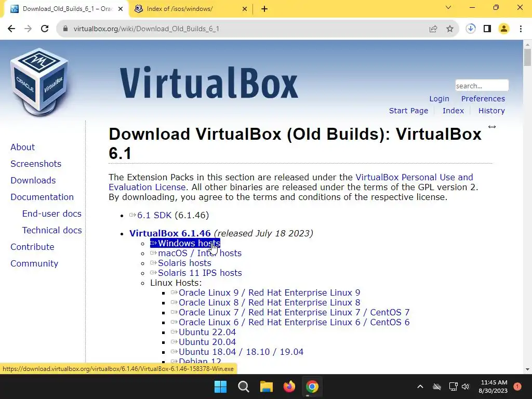The height and width of the screenshot is (399, 532).
Task: Open About in the sidebar
Action: pyautogui.click(x=22, y=147)
